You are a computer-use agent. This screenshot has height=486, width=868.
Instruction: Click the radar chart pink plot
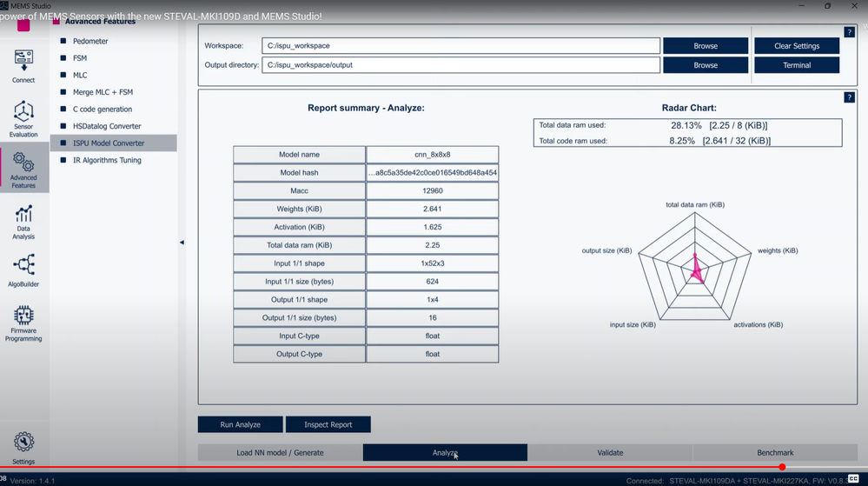coord(696,270)
